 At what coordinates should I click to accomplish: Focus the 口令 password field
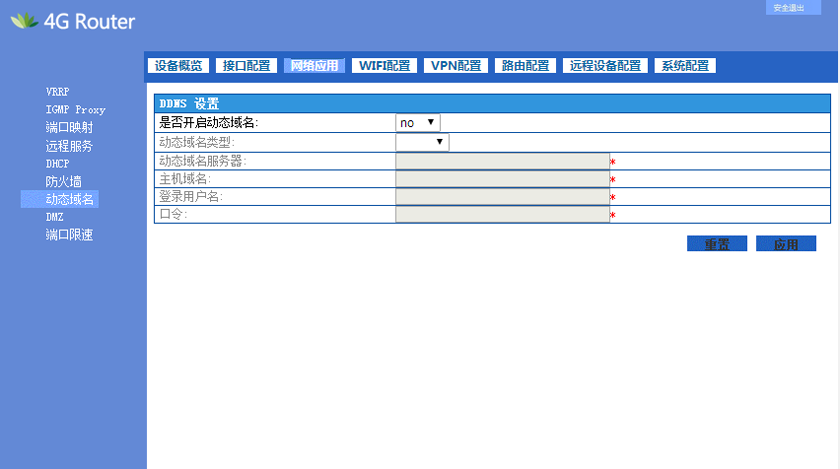[502, 215]
